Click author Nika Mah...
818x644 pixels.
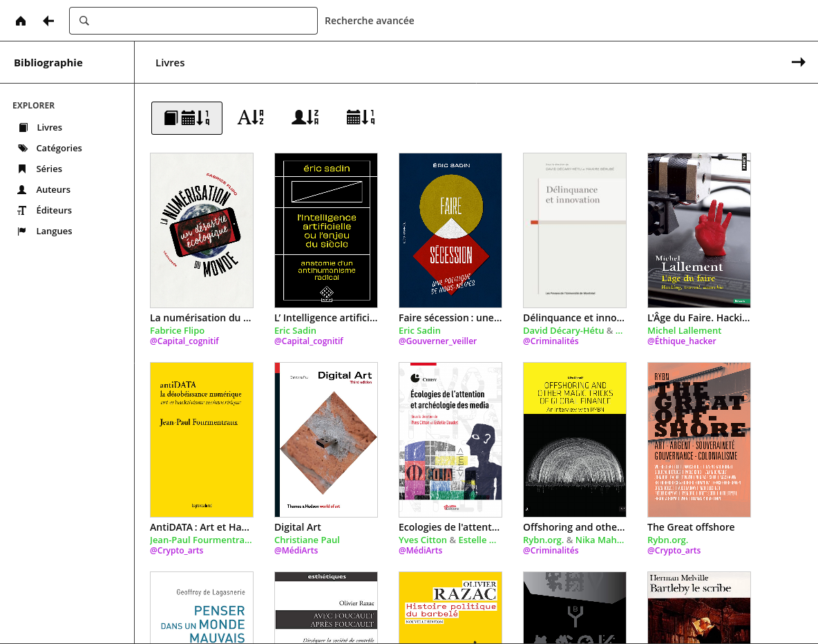point(600,540)
